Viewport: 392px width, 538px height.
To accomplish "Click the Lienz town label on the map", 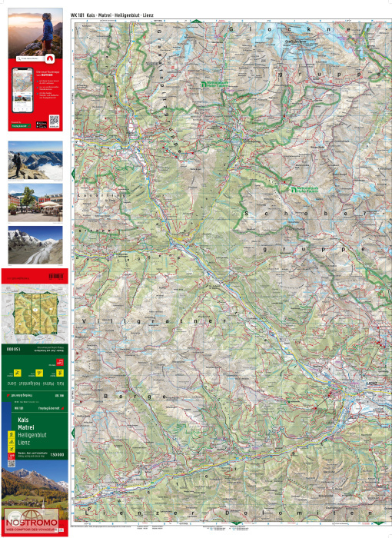I will [372, 384].
